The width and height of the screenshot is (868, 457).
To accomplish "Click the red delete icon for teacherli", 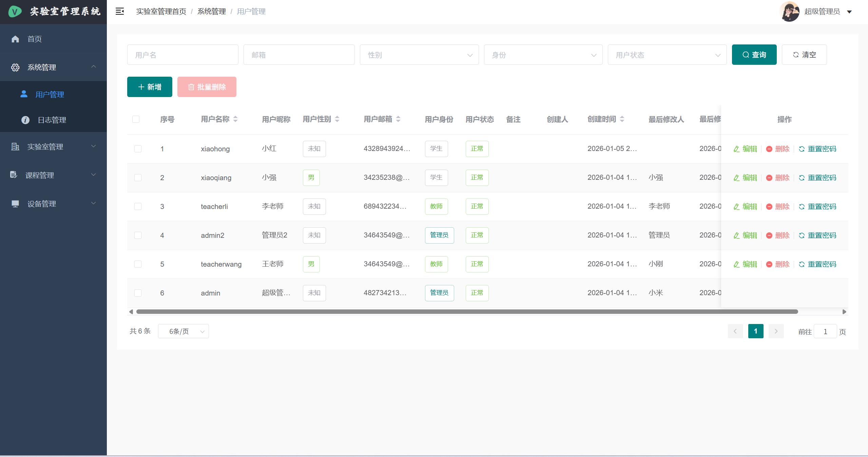I will [x=769, y=207].
